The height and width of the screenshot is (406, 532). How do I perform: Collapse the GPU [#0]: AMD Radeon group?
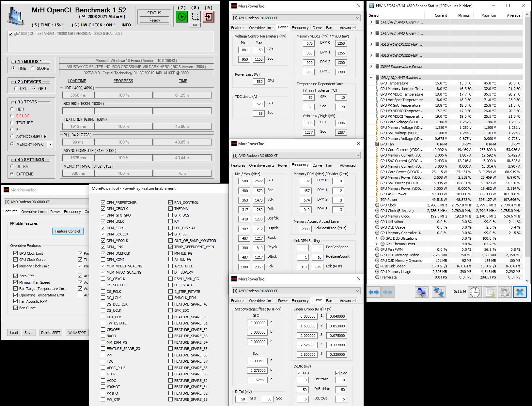(371, 78)
